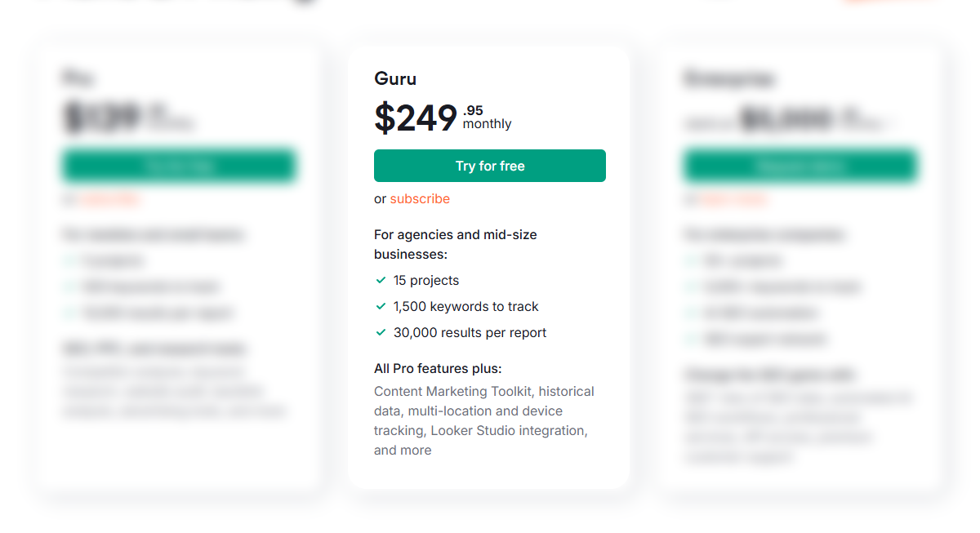Viewport: 980px width, 533px height.
Task: Click the checkmark next to 1,500 keywords
Action: (x=381, y=306)
